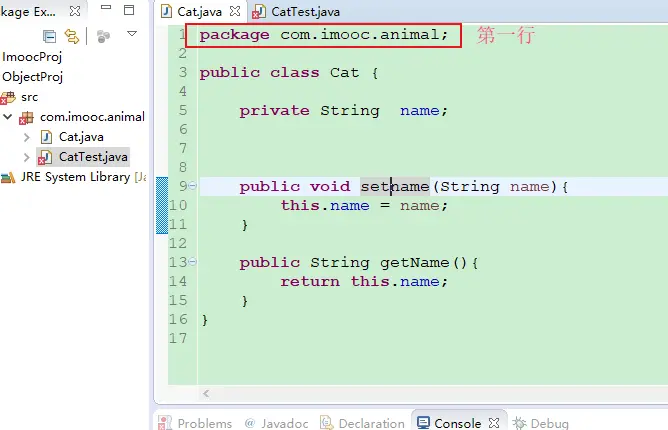Select the ObjectProj project
This screenshot has width=668, height=430.
click(x=32, y=77)
